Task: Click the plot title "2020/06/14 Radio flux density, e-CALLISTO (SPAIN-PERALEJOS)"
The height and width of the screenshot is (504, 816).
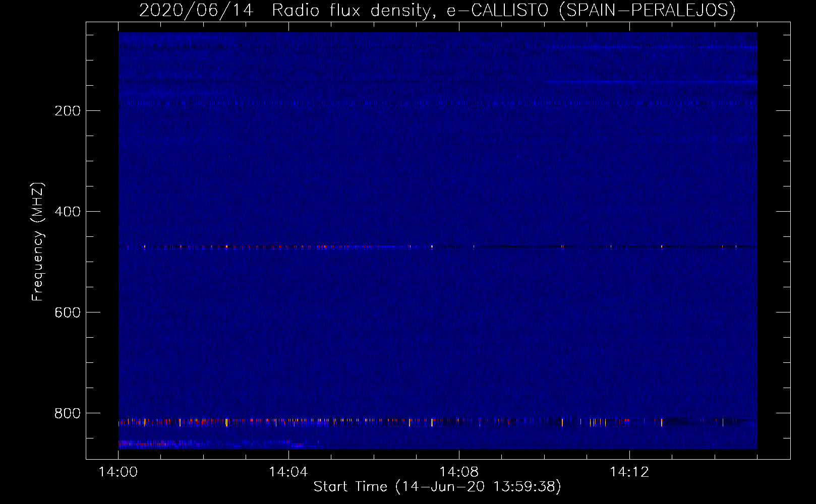Action: 437,10
